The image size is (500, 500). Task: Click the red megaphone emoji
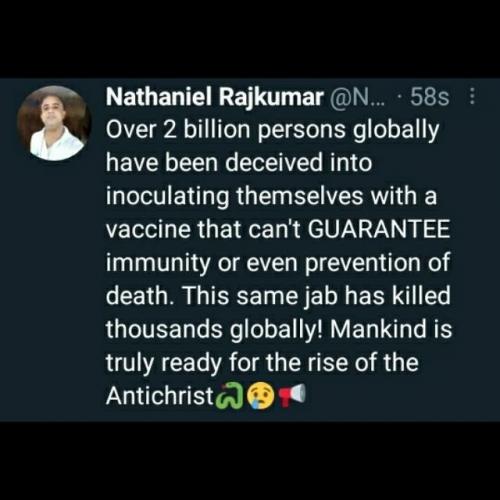[292, 395]
